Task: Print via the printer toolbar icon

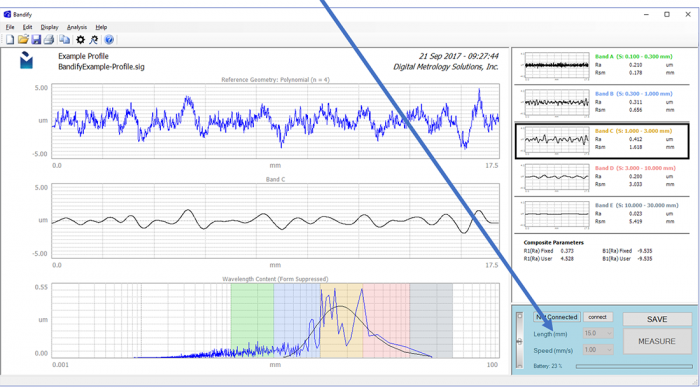Action: 49,40
